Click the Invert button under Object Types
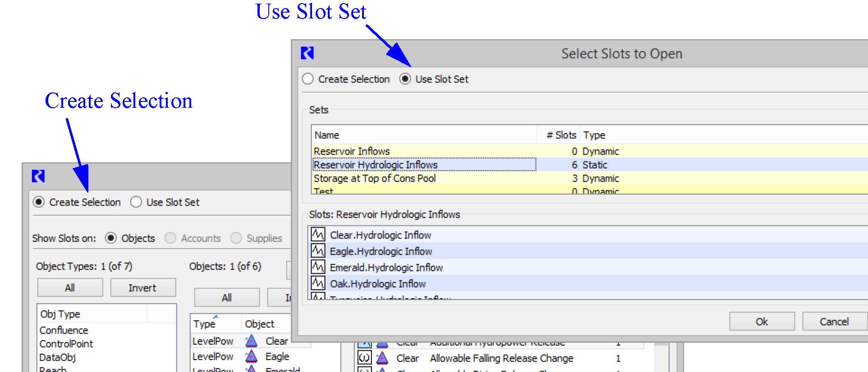Viewport: 868px width, 372px height. pyautogui.click(x=143, y=288)
